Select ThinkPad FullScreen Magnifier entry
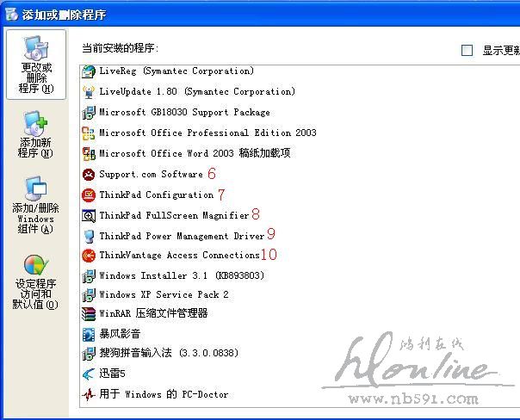 click(x=175, y=215)
